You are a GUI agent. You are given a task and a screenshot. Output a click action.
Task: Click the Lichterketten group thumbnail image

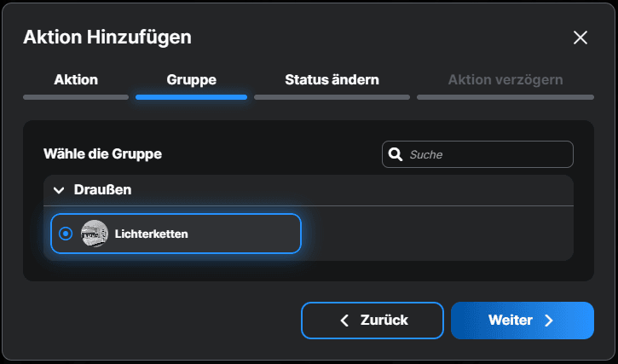(x=94, y=234)
